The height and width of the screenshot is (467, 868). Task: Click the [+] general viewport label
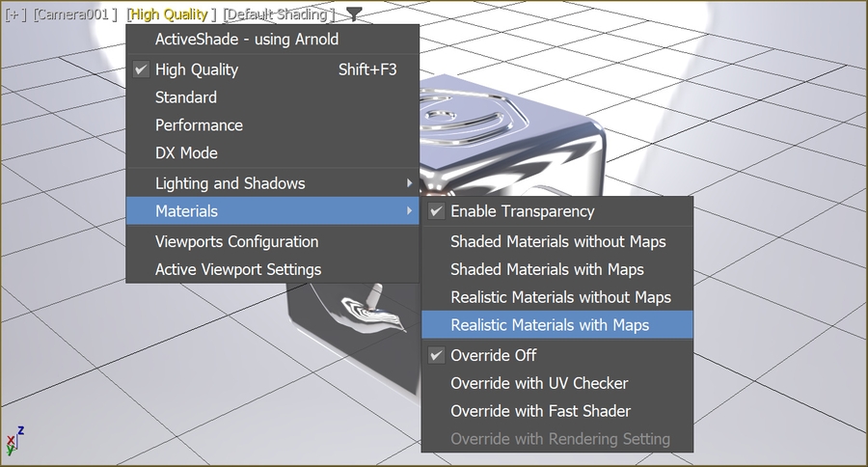[15, 14]
